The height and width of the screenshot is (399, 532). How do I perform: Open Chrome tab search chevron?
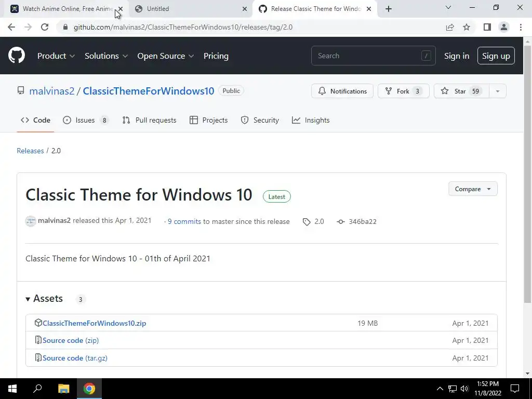click(448, 7)
